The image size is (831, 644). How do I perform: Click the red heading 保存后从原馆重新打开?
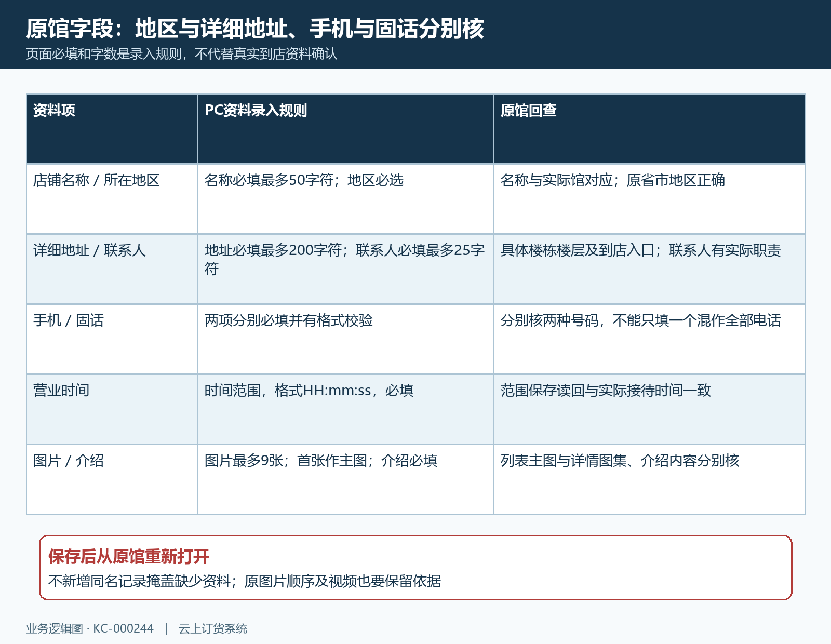coord(129,557)
